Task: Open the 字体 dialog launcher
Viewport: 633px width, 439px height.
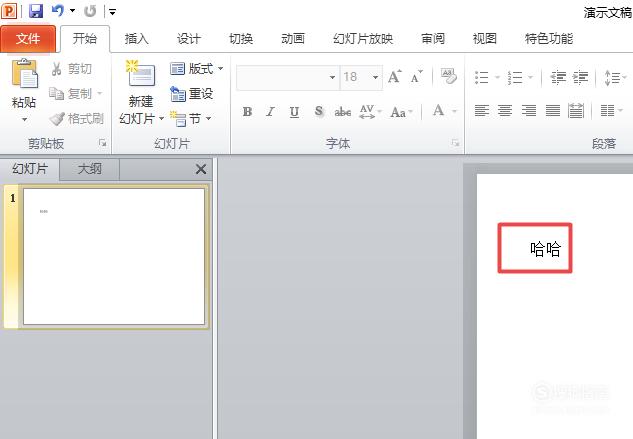Action: 455,143
